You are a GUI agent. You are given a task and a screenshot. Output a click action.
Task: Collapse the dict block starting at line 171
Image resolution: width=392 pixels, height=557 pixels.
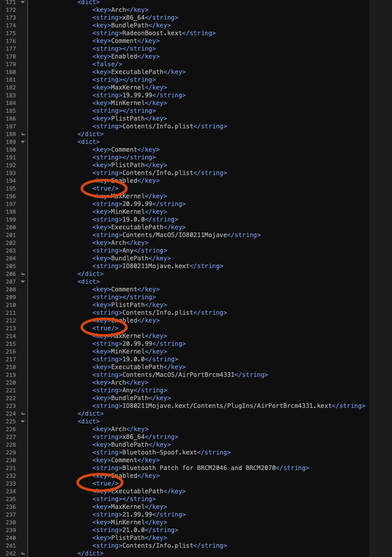pyautogui.click(x=23, y=2)
